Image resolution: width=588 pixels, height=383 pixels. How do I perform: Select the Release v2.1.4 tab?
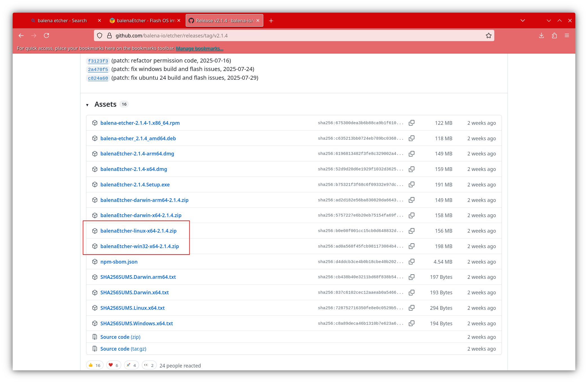pos(224,21)
